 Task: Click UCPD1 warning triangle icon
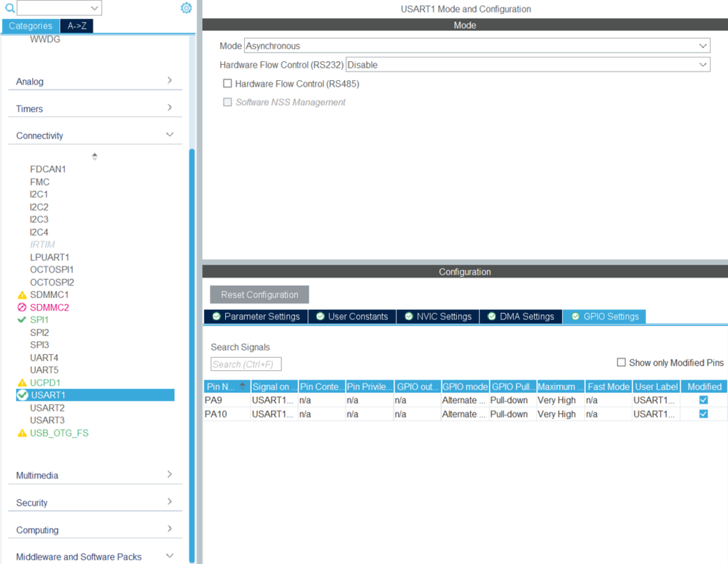coord(22,383)
